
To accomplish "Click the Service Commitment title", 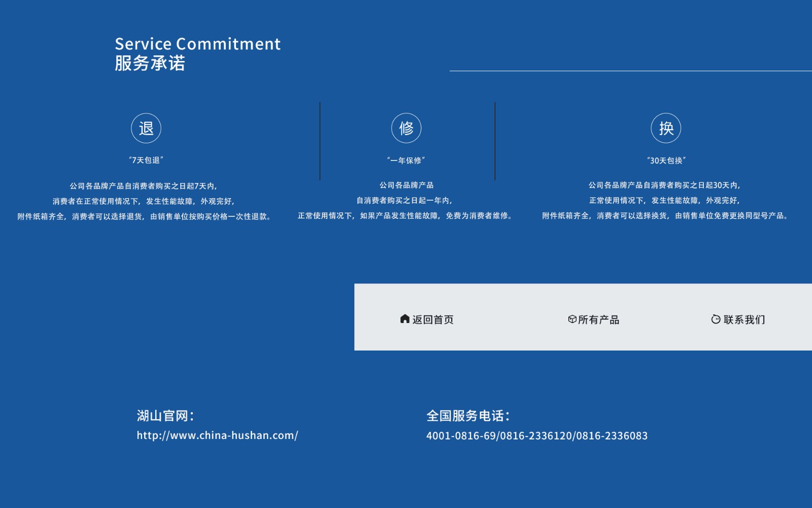I will 197,44.
